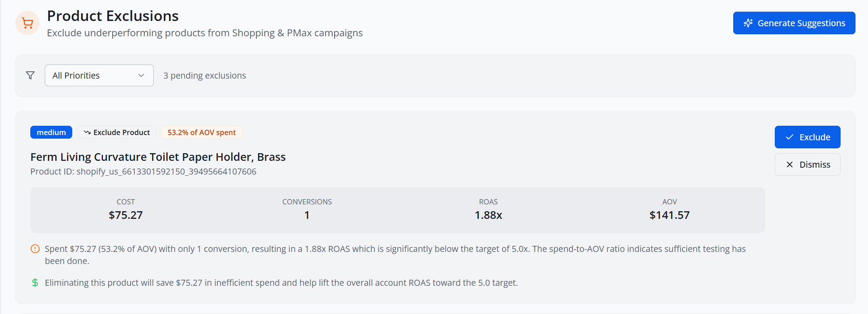Dismiss the Ferm Living toilet paper holder suggestion

(x=807, y=164)
